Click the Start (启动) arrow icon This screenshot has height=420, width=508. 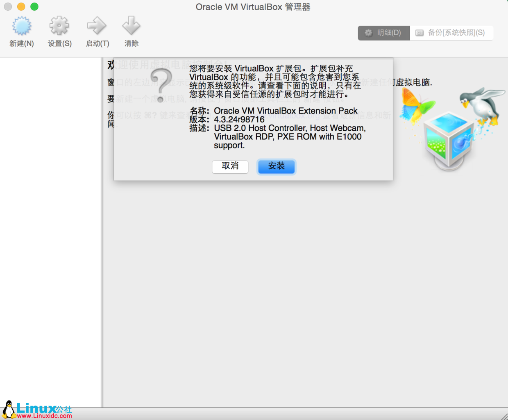coord(97,26)
